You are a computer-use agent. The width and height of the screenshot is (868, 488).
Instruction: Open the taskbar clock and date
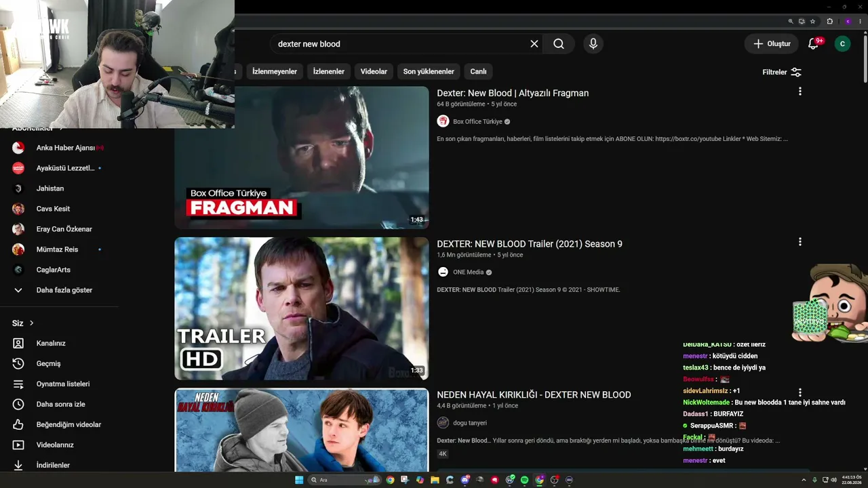[851, 480]
